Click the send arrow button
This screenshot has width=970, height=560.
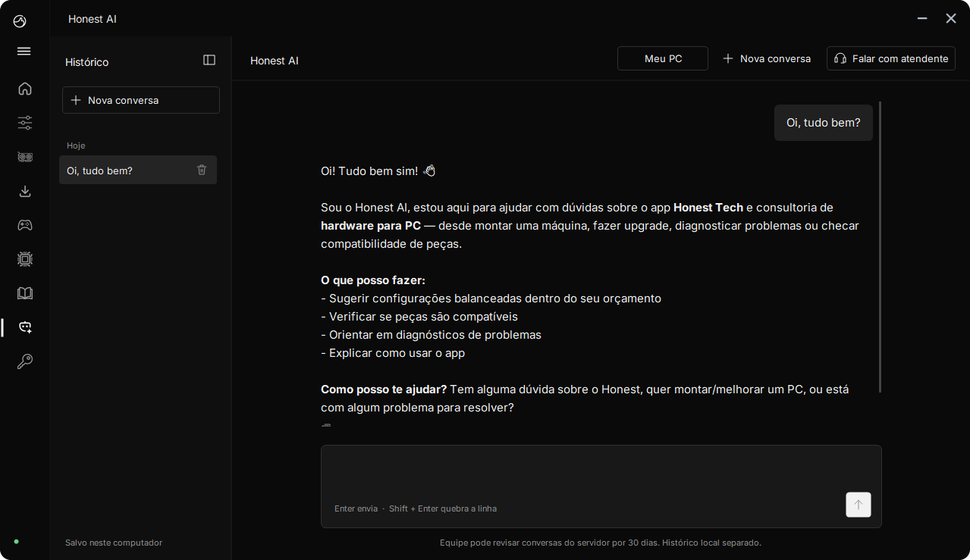[859, 505]
